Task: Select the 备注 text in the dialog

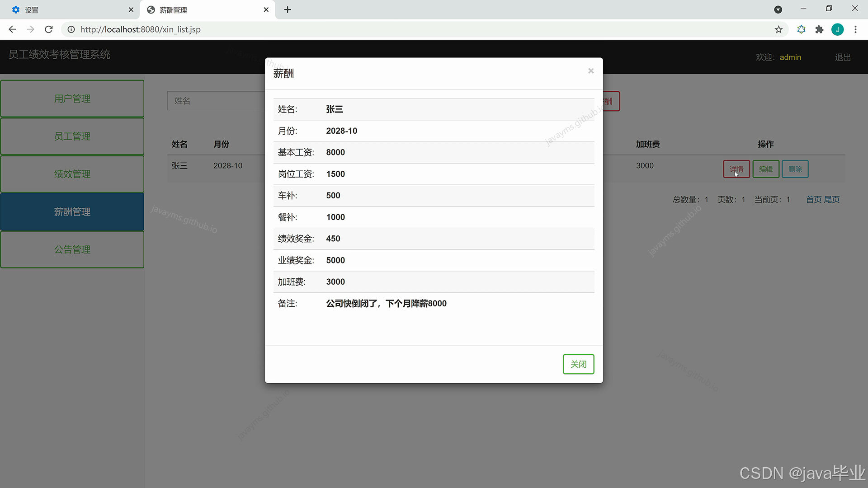Action: click(386, 304)
